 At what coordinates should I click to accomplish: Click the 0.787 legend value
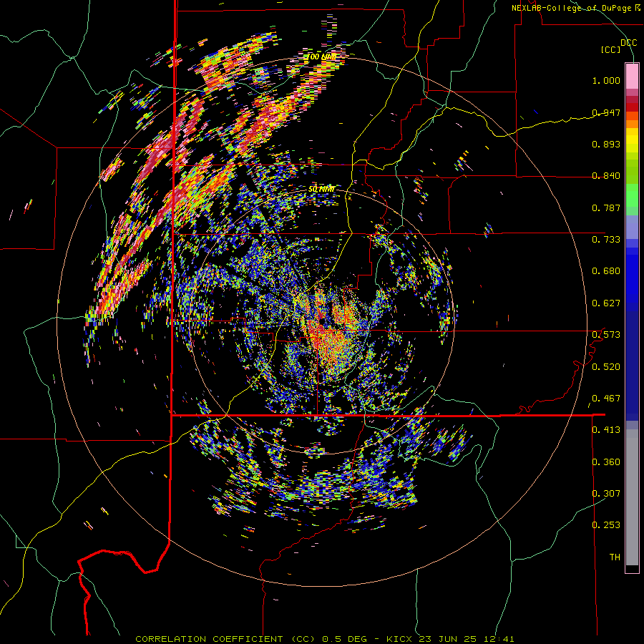(x=606, y=208)
